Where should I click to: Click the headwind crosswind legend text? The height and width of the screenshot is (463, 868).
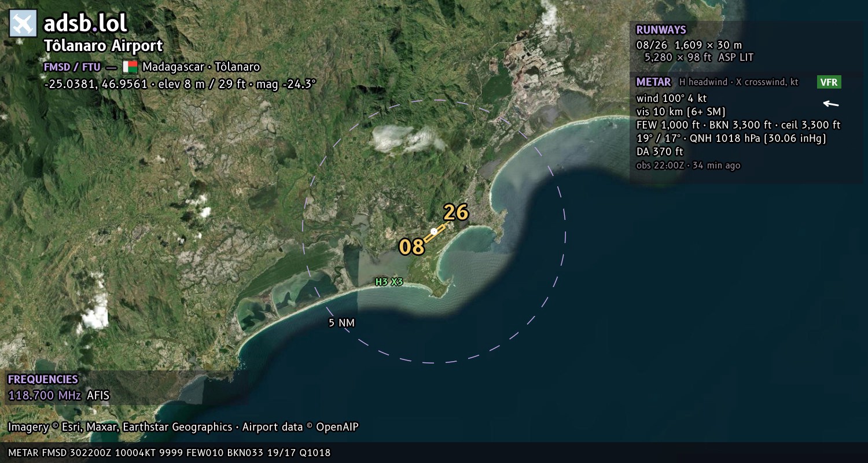point(739,82)
